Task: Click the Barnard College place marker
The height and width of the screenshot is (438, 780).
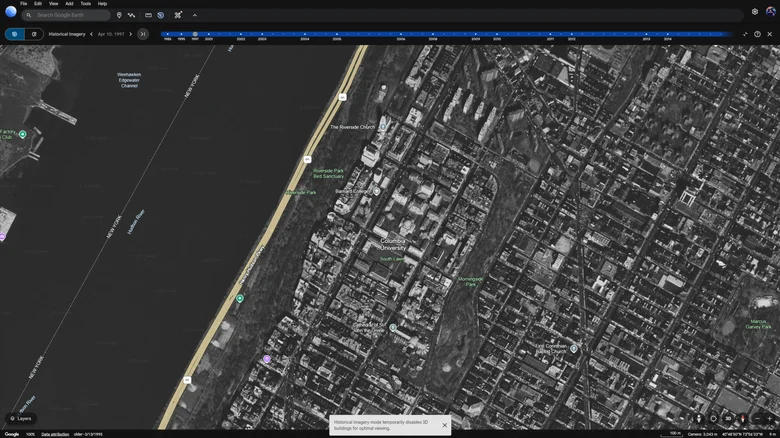Action: tap(377, 191)
